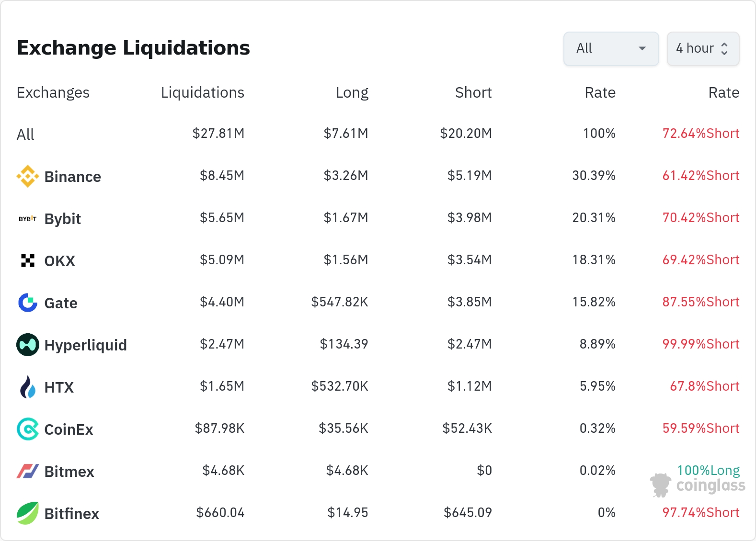Click the Bitmex logo icon

point(28,471)
